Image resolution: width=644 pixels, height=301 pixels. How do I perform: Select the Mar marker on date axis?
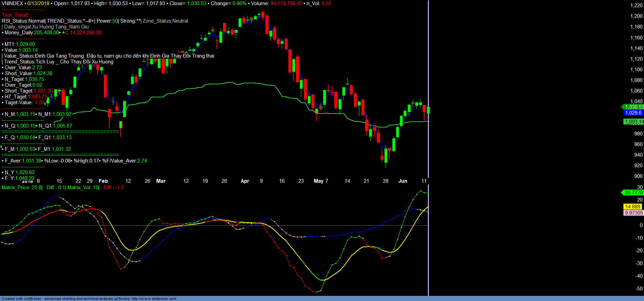click(x=161, y=181)
